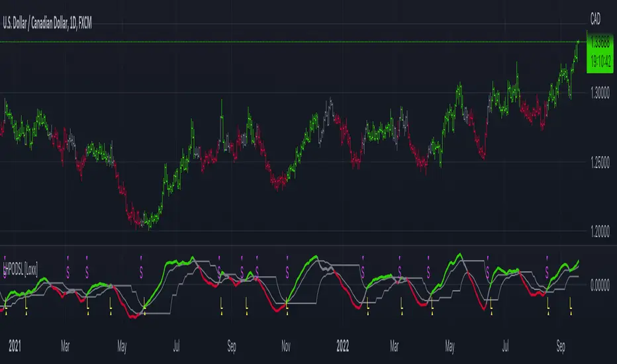Image resolution: width=617 pixels, height=364 pixels.
Task: Click the Sep label nearest the latest candles
Action: click(x=561, y=346)
